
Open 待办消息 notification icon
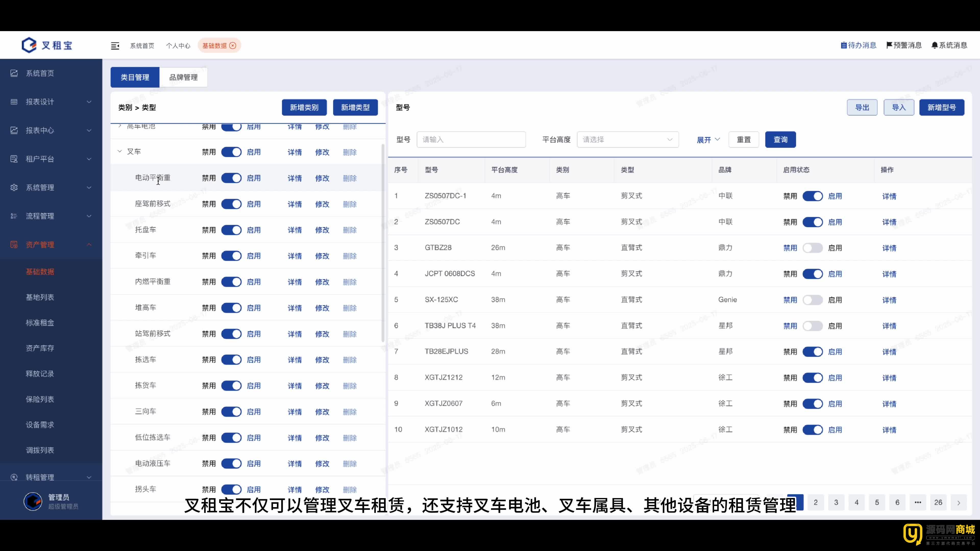tap(843, 45)
